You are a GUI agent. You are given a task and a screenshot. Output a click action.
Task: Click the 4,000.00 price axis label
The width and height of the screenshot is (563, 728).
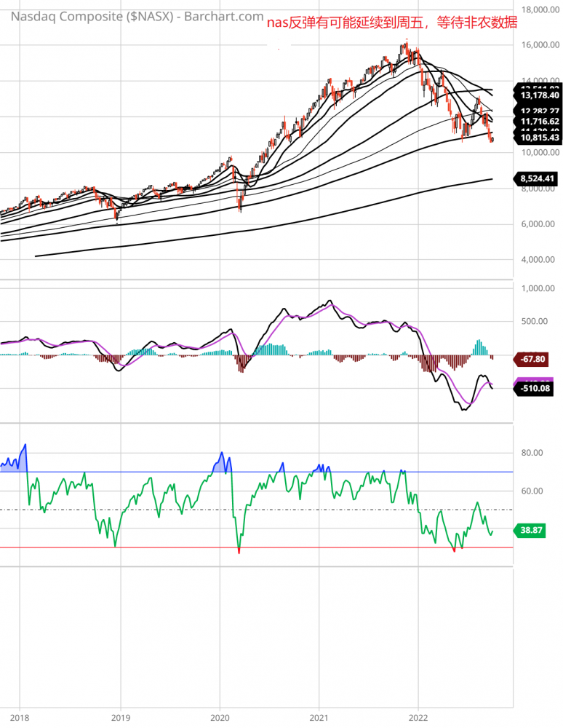(537, 260)
